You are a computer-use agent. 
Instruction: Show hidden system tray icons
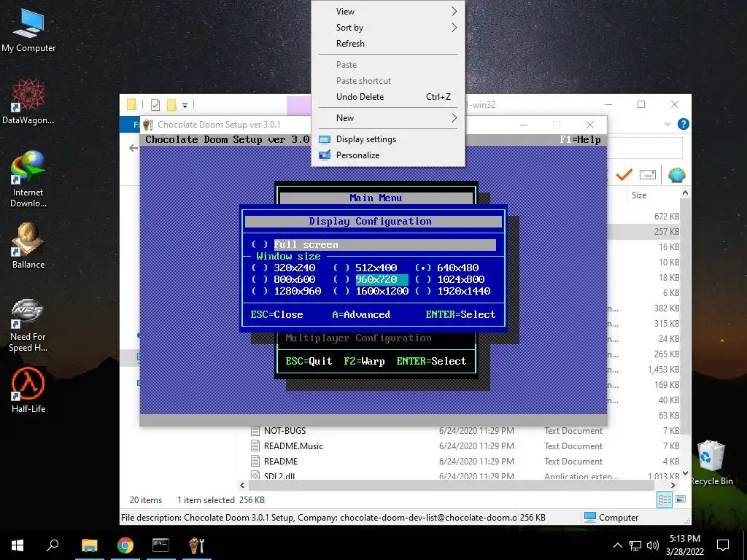pos(617,545)
